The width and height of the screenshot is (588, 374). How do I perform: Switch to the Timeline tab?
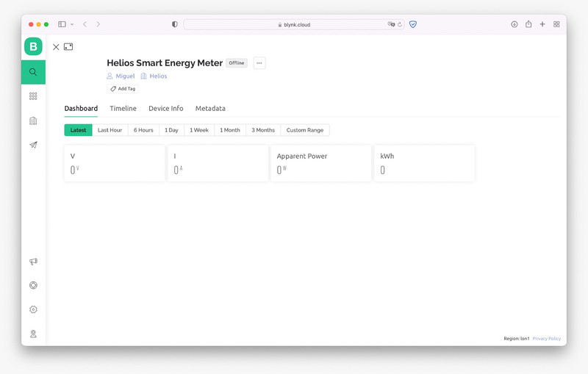[123, 108]
